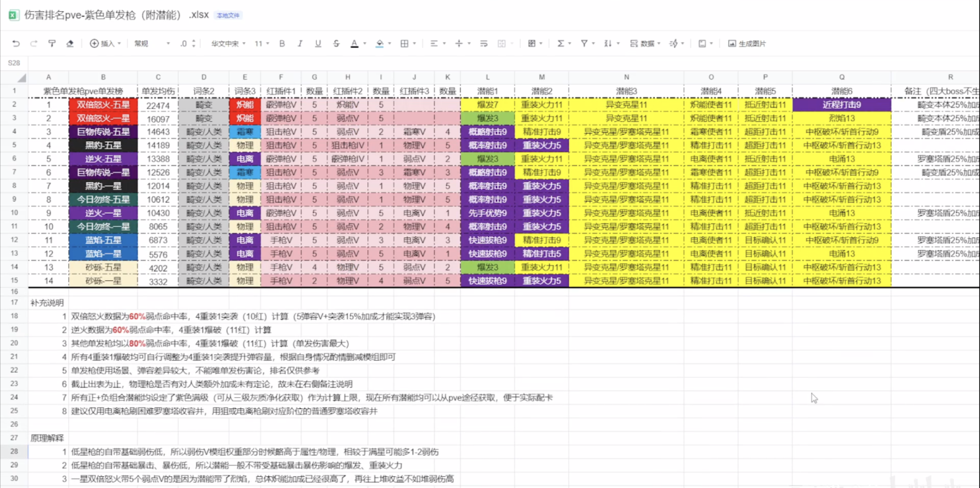Open the 数据 data menu

click(x=644, y=44)
